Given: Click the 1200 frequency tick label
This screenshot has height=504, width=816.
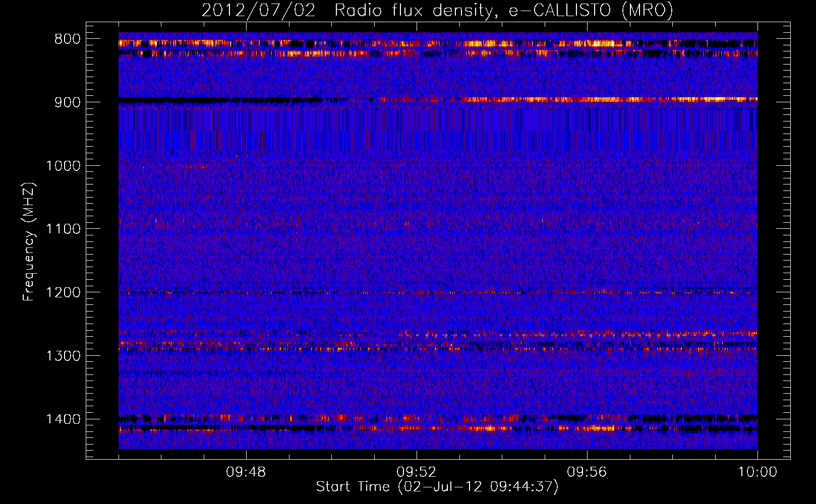Looking at the screenshot, I should [63, 293].
